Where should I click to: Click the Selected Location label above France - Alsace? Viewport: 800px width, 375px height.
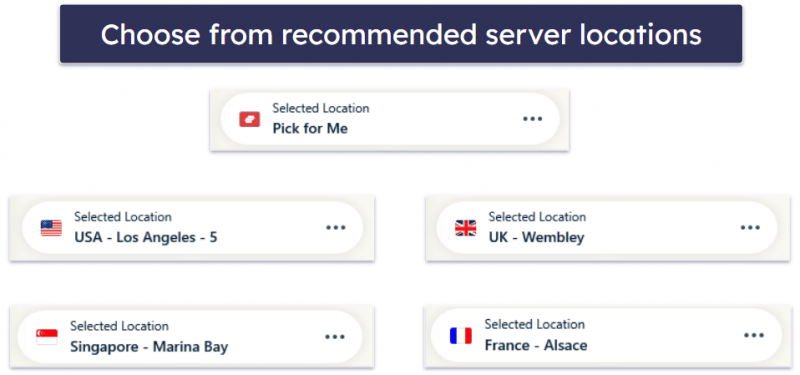[x=535, y=324]
